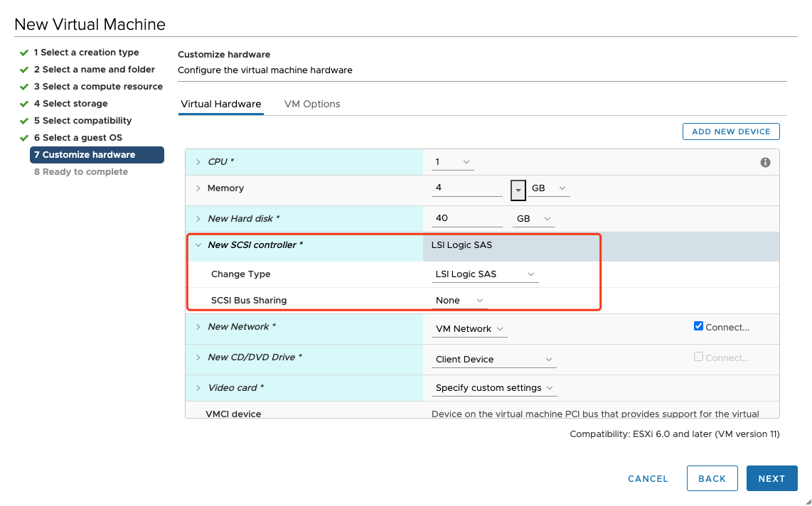Click the CANCEL button
This screenshot has width=812, height=506.
point(648,478)
